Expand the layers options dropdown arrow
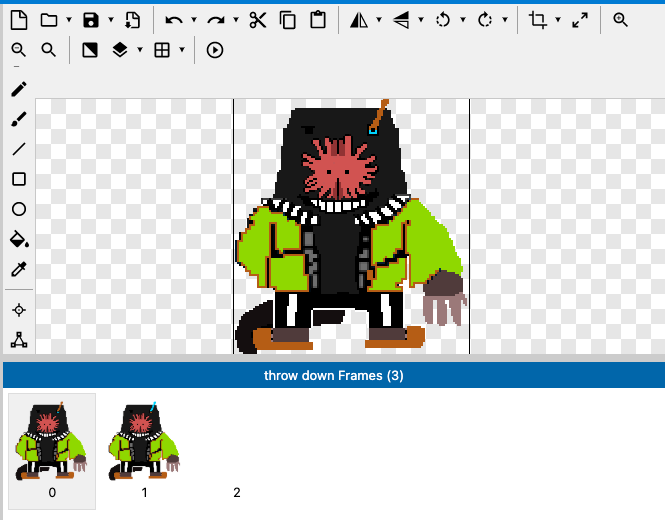665x520 pixels. click(x=140, y=50)
